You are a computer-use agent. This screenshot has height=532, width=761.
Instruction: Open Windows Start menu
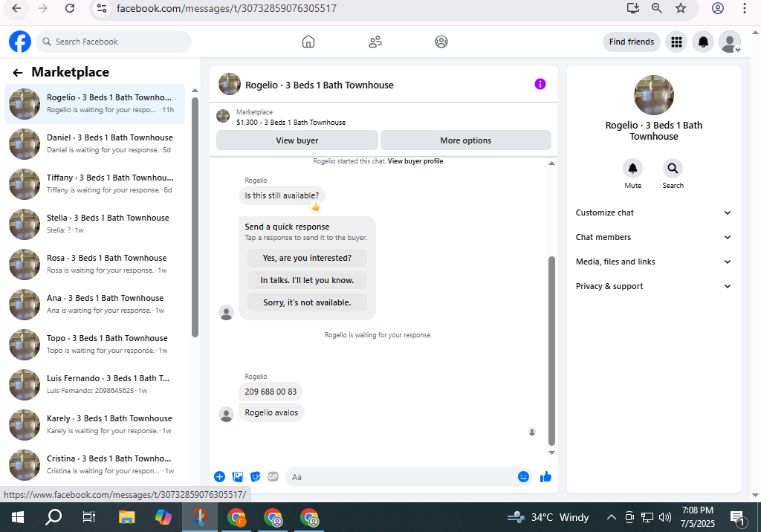(x=18, y=517)
